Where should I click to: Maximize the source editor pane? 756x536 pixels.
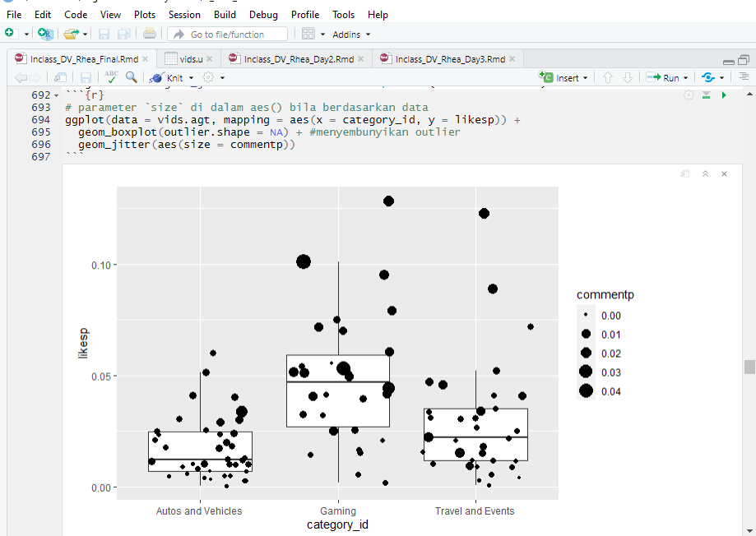click(x=743, y=59)
